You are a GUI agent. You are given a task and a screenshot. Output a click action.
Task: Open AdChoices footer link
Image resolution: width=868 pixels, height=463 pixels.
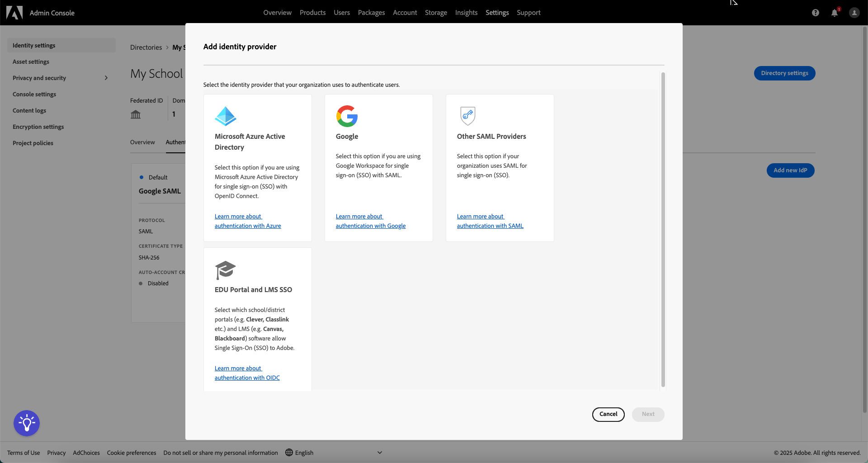(x=86, y=453)
